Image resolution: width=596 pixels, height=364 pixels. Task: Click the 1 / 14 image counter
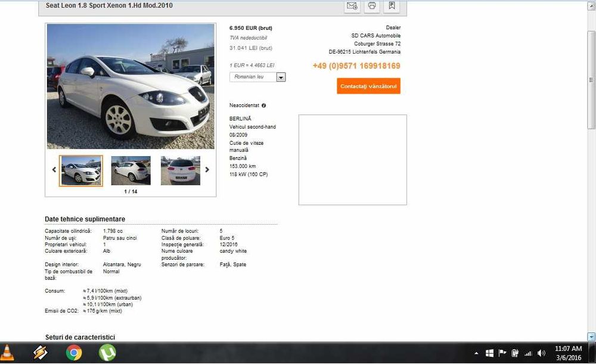tap(131, 191)
